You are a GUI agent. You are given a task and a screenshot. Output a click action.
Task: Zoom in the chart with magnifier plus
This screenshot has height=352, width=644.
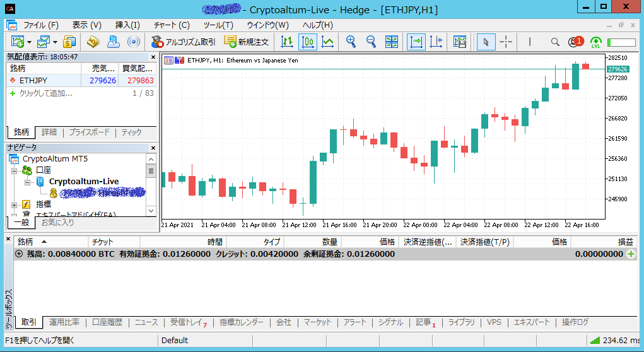click(351, 42)
